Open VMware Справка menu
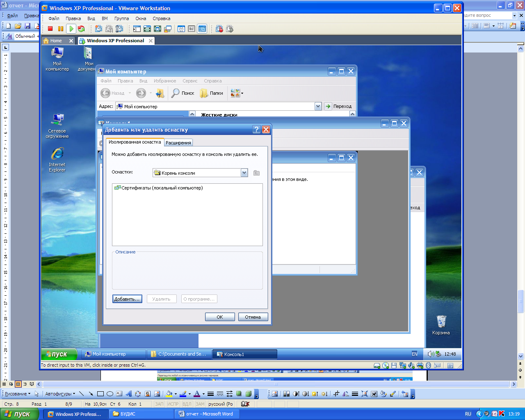Screen dimensions: 525x420 (161, 18)
